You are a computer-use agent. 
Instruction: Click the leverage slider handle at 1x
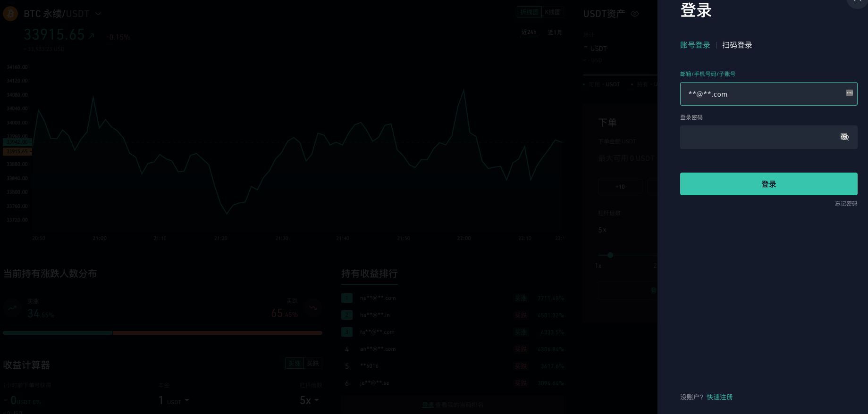[x=610, y=255]
